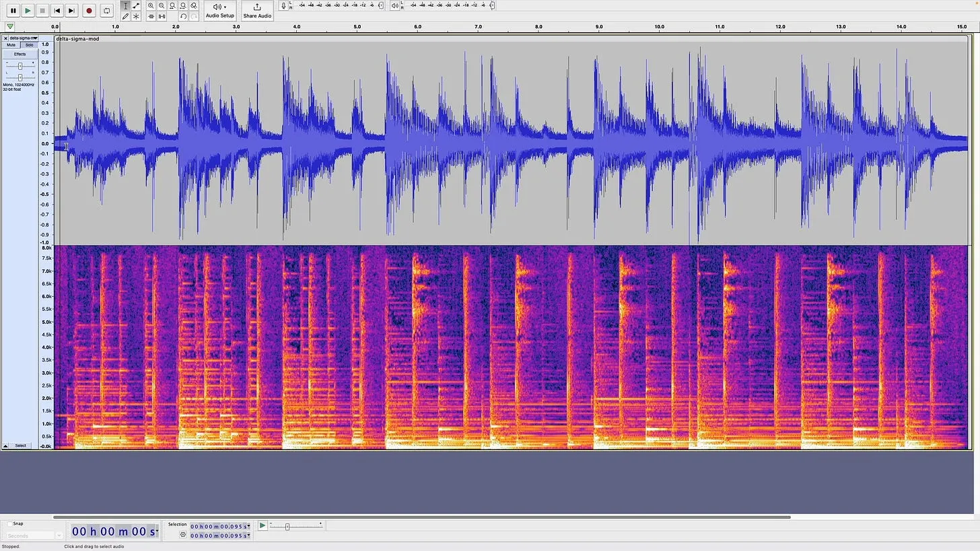This screenshot has width=980, height=551.
Task: Click the track gain slider
Action: tap(20, 66)
